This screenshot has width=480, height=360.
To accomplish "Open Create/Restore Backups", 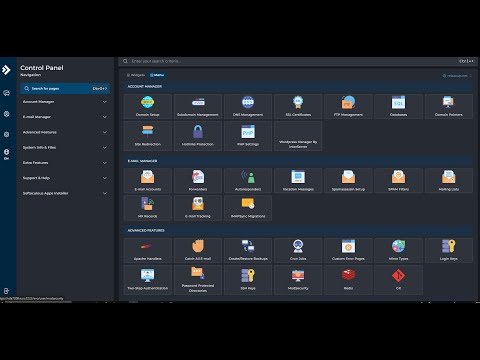I will (248, 250).
